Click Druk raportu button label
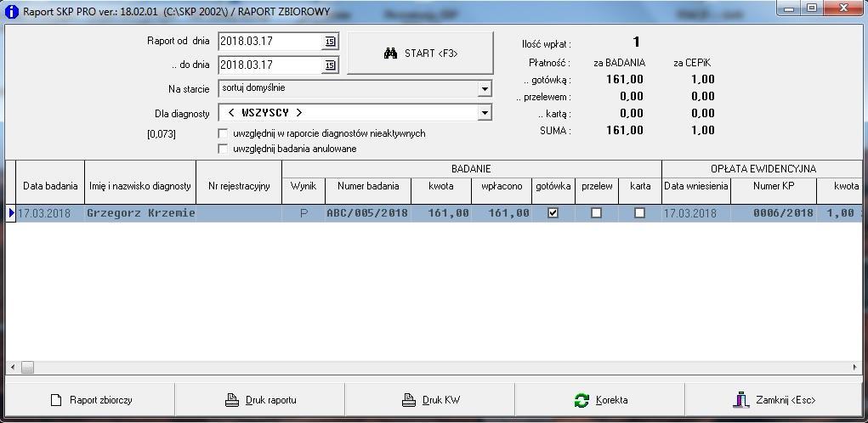The height and width of the screenshot is (423, 868). (x=270, y=400)
